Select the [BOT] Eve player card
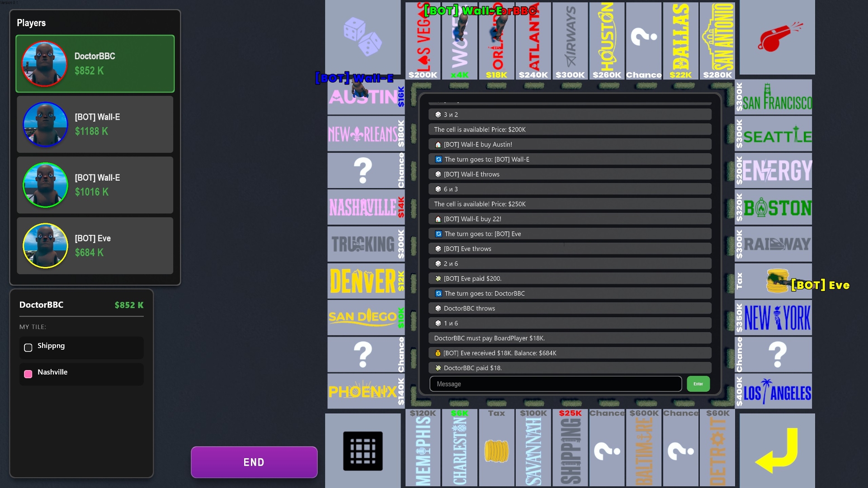The height and width of the screenshot is (488, 868). coord(95,246)
